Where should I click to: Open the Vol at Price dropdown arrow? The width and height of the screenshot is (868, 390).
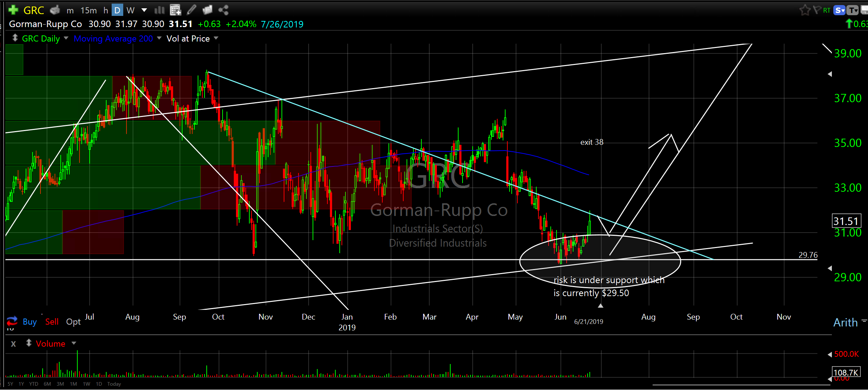pyautogui.click(x=216, y=38)
